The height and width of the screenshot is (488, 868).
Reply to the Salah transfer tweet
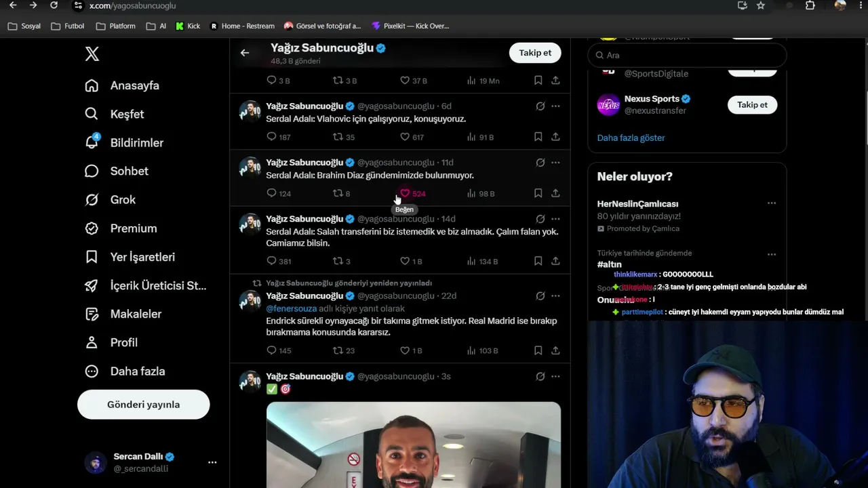(x=279, y=261)
